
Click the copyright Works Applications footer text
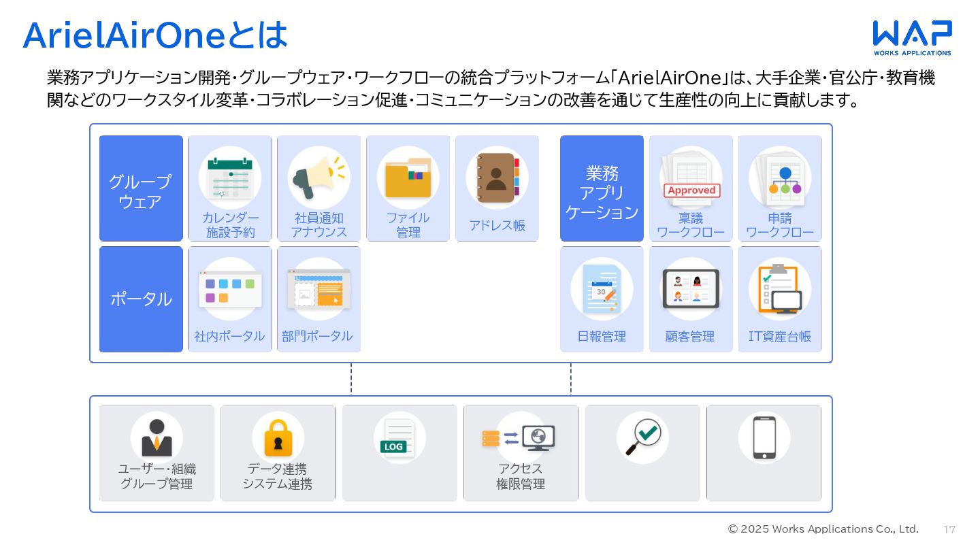tap(823, 529)
